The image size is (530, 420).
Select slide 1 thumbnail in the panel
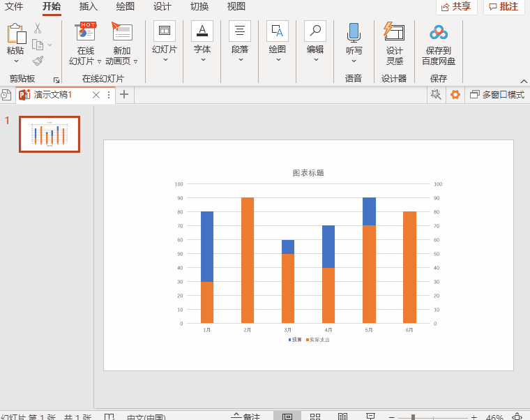tap(50, 134)
